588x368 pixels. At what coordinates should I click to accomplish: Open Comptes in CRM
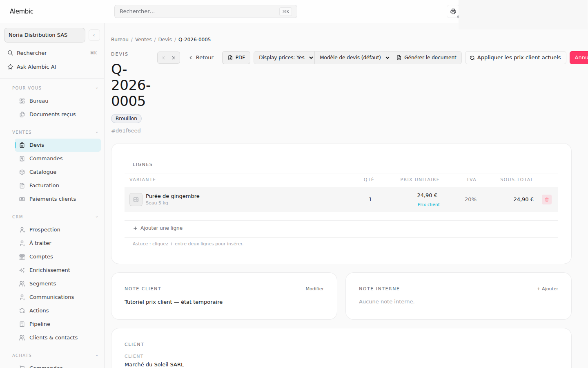(x=58, y=256)
